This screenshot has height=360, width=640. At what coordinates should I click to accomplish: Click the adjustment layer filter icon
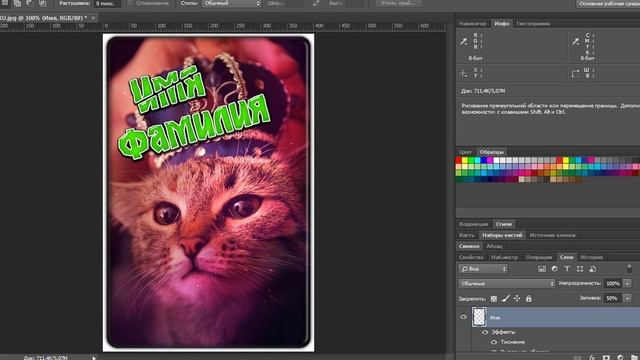click(x=554, y=269)
